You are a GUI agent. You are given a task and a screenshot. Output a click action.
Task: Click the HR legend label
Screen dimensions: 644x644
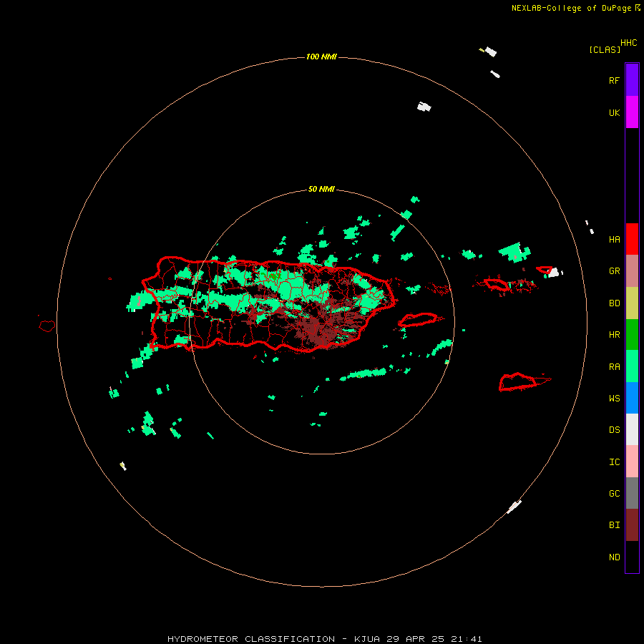click(614, 335)
